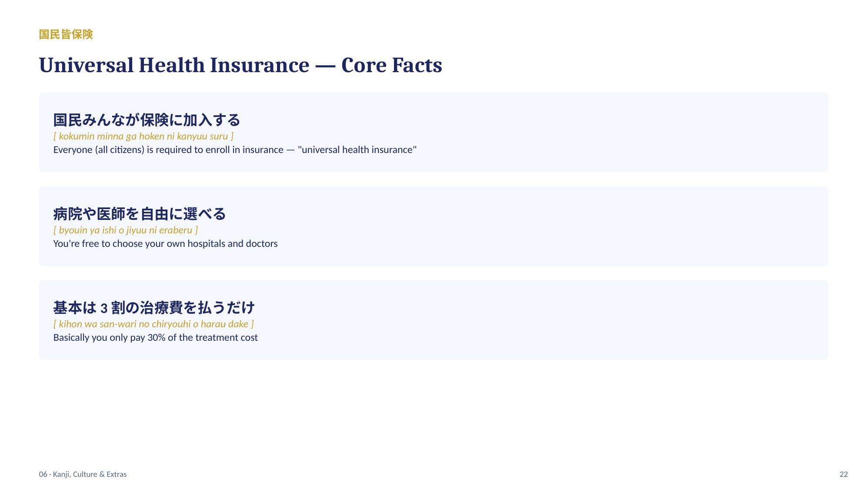Select the first fact card background

pyautogui.click(x=434, y=132)
